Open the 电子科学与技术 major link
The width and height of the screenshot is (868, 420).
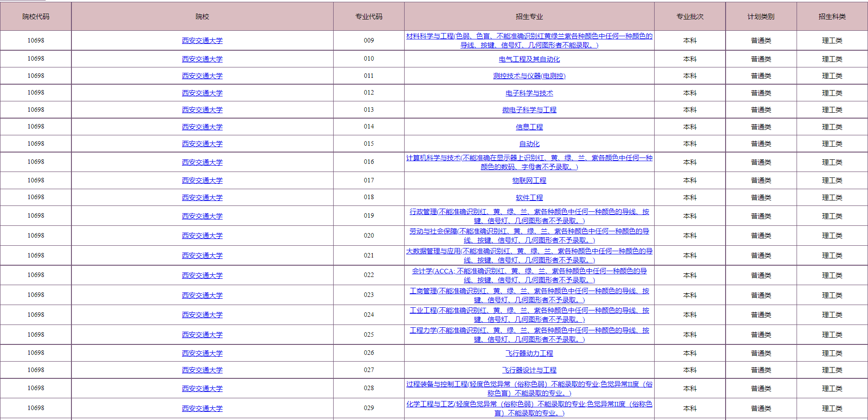[x=529, y=93]
